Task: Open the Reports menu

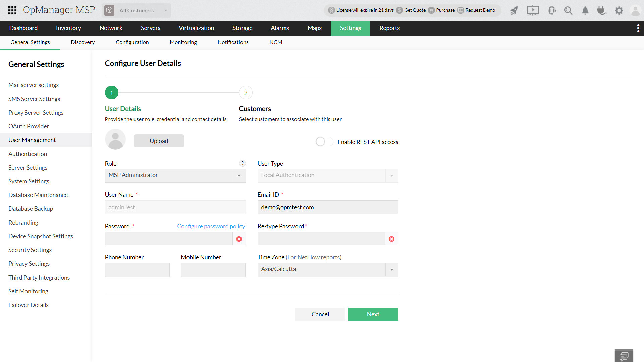Action: pos(389,28)
